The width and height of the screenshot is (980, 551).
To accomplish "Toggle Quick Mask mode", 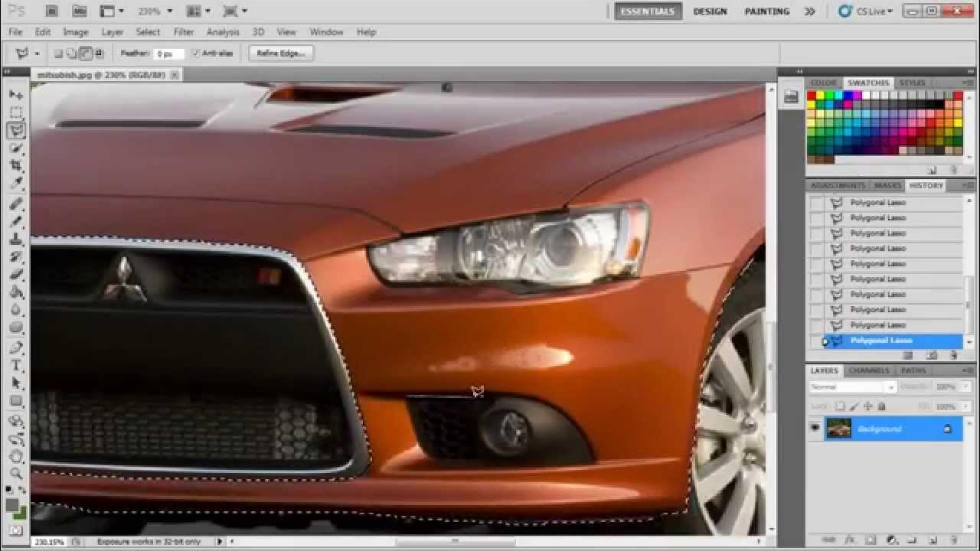I will coord(16,530).
